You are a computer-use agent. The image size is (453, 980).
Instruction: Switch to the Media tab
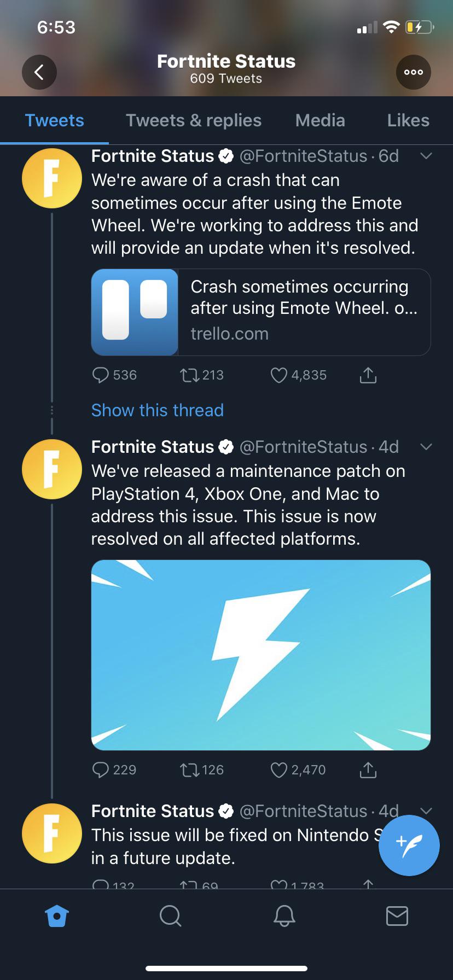click(320, 120)
